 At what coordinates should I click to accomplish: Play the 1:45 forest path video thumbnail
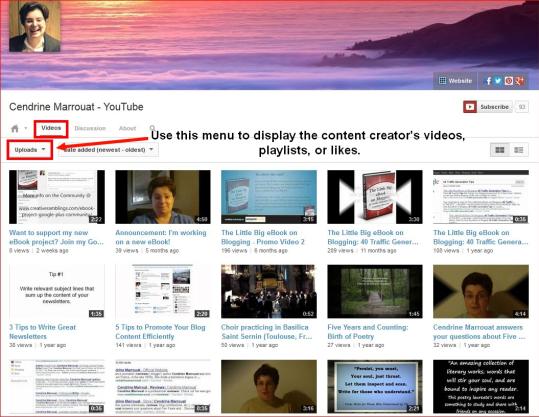(x=375, y=291)
